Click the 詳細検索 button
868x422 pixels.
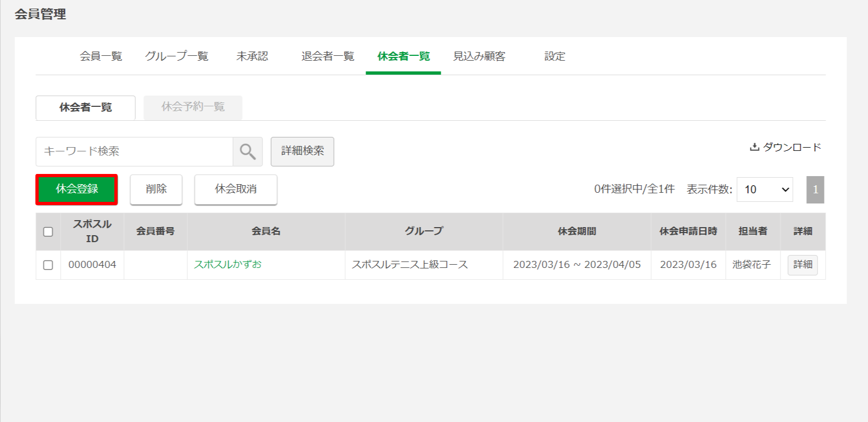[x=302, y=151]
